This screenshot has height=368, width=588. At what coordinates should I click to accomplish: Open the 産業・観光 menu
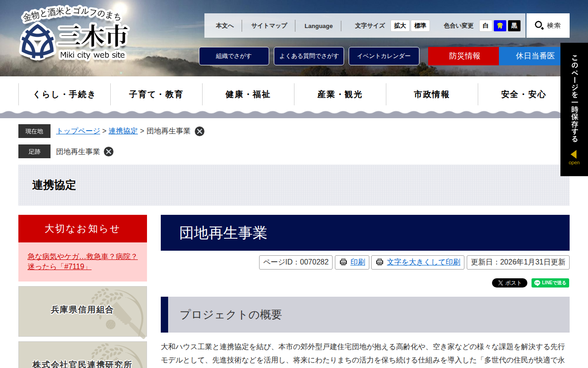click(340, 94)
